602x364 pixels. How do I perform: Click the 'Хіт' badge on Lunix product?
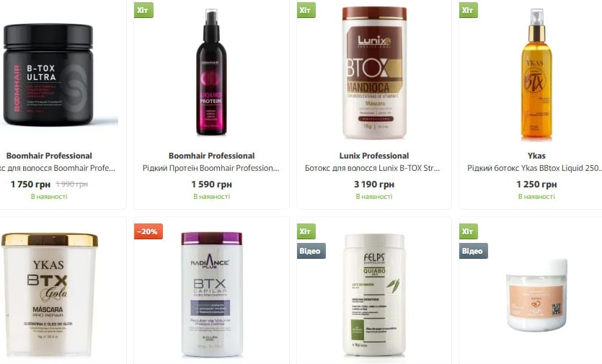306,10
